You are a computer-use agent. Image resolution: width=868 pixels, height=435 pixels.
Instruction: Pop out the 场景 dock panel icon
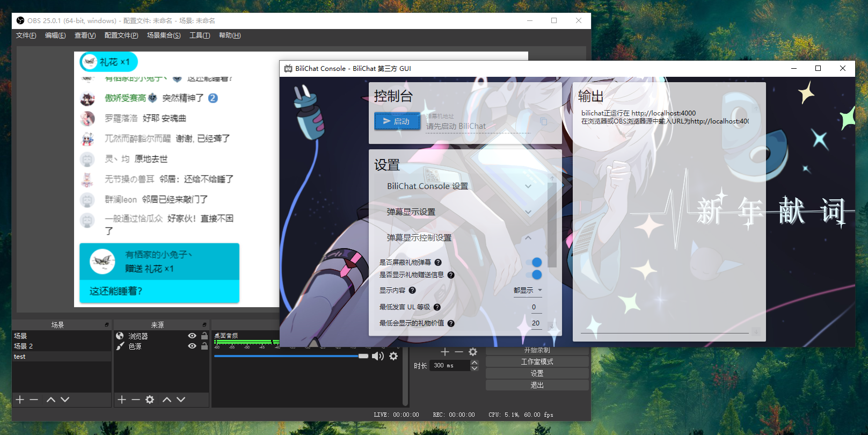[x=107, y=325]
